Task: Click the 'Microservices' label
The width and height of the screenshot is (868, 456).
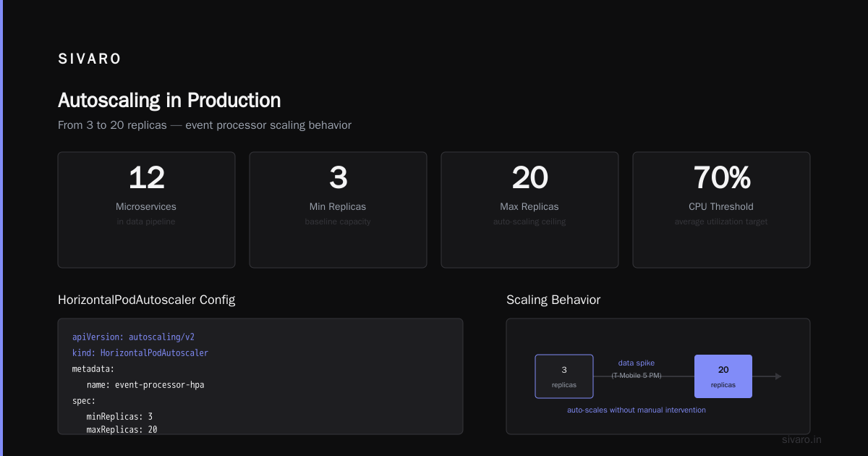Action: [146, 207]
